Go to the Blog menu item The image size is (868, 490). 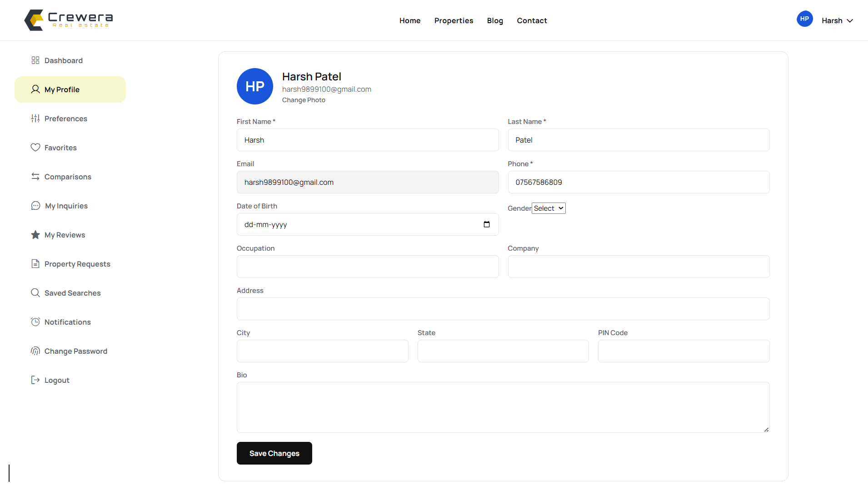point(495,20)
